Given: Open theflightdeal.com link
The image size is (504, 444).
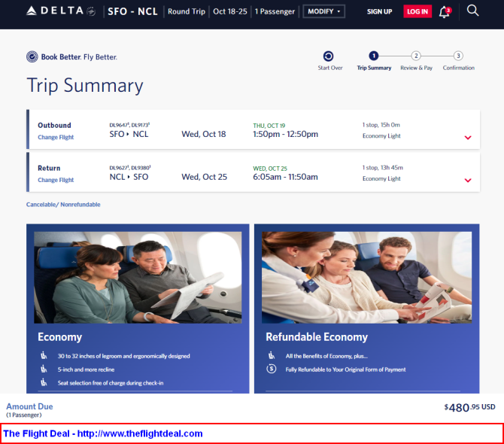Looking at the screenshot, I should click(140, 433).
